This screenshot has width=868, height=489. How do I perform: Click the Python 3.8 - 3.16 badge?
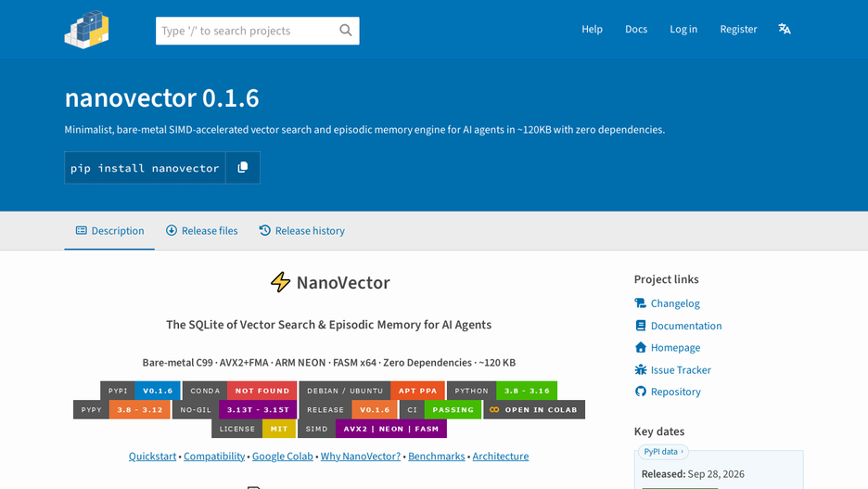502,391
